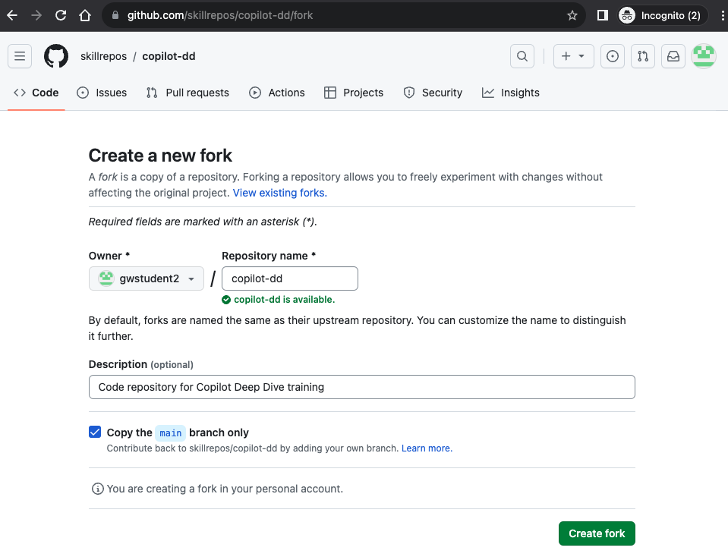Switch to the Pull requests tab
This screenshot has height=560, width=728.
pos(188,93)
